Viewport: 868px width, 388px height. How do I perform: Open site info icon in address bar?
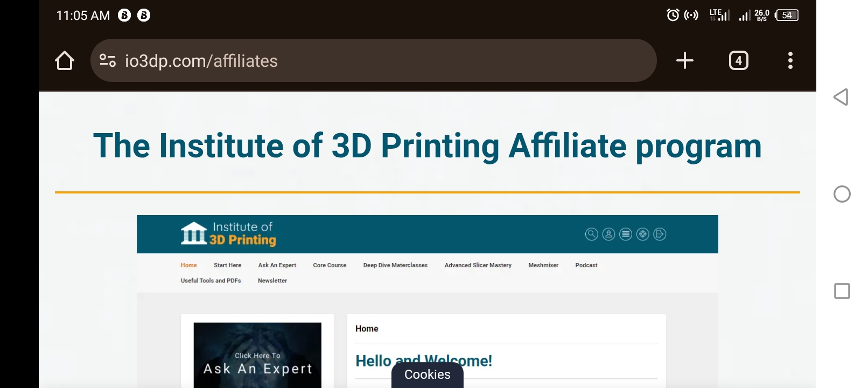pos(108,60)
